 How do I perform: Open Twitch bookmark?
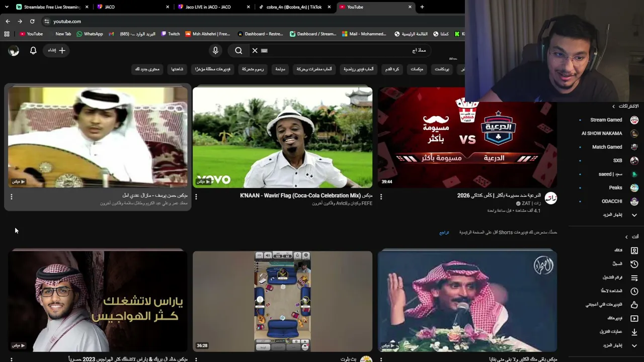point(171,34)
